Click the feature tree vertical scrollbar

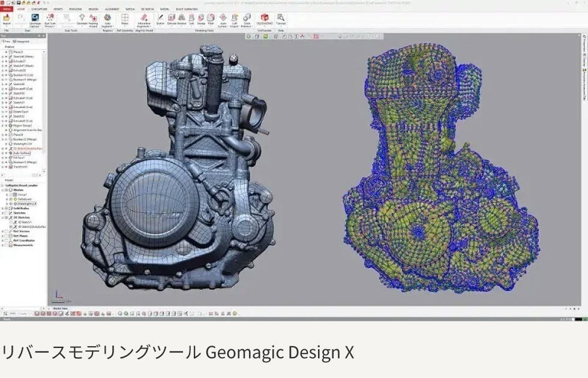(44, 111)
